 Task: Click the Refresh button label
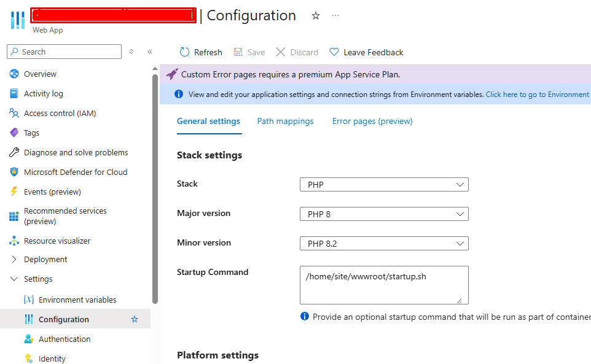(208, 52)
